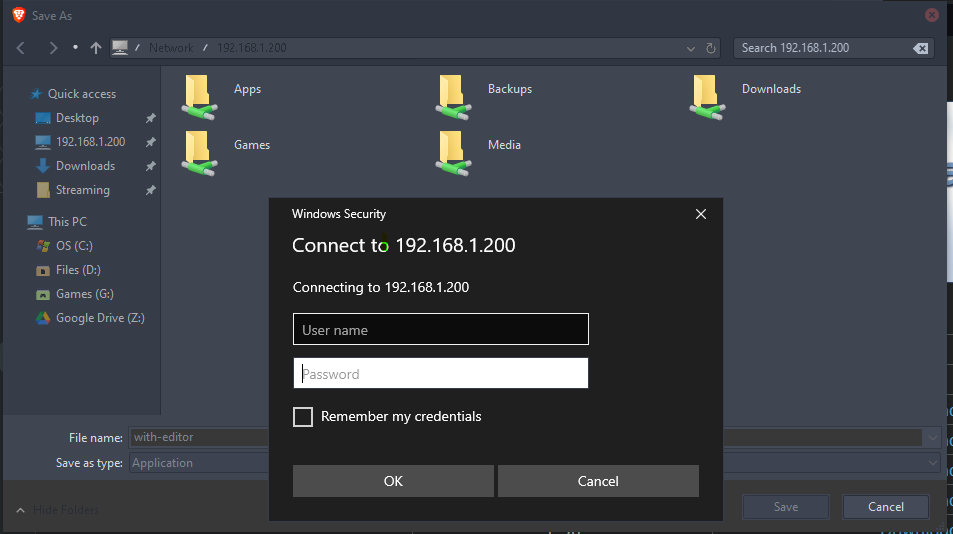This screenshot has height=534, width=953.
Task: Click OK in Windows Security dialog
Action: coord(393,481)
